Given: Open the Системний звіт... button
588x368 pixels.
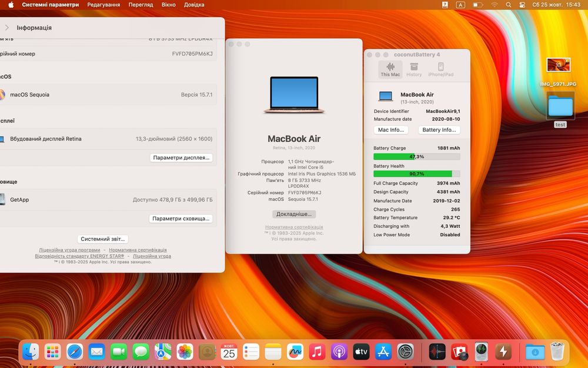Looking at the screenshot, I should [x=103, y=239].
